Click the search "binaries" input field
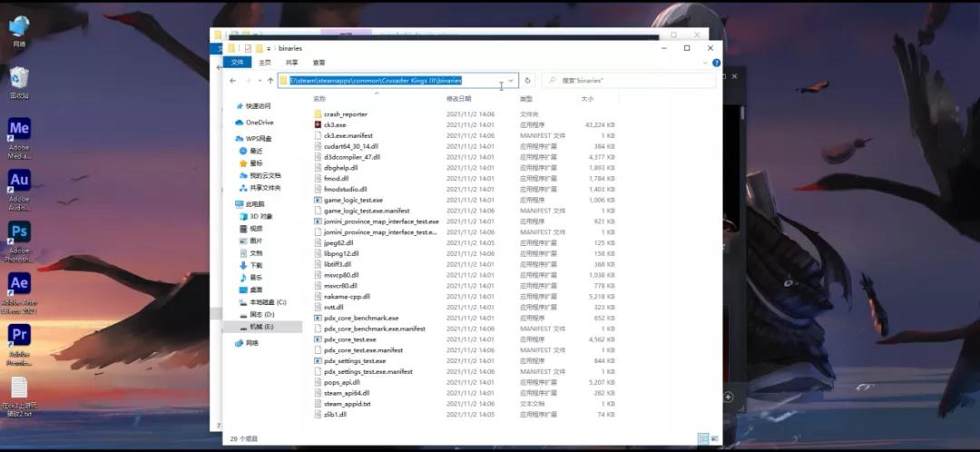 pyautogui.click(x=628, y=81)
